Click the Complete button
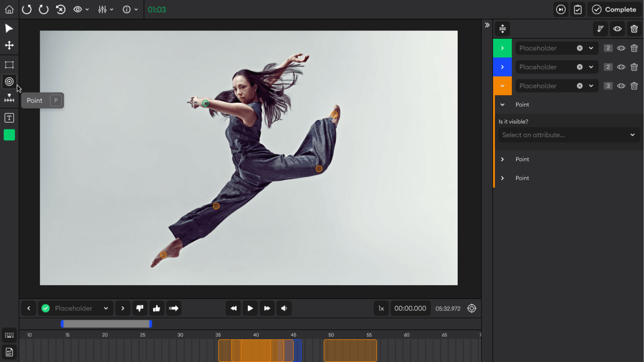 click(x=615, y=10)
